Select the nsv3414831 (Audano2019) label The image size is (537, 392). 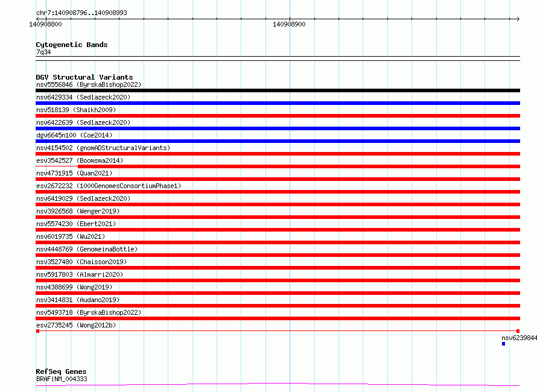(78, 300)
